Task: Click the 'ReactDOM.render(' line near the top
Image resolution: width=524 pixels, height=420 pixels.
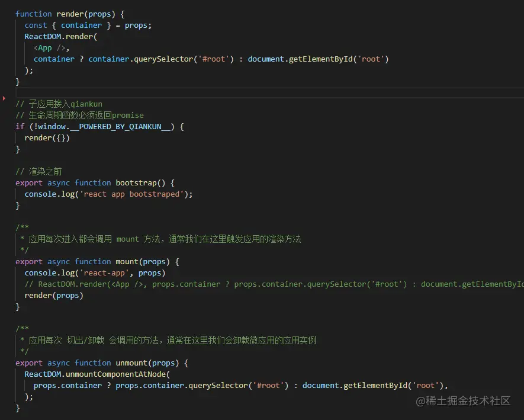Action: pyautogui.click(x=61, y=37)
